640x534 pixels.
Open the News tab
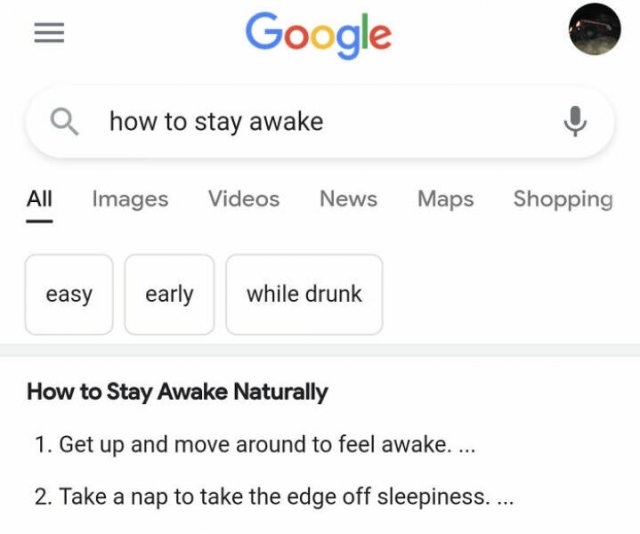point(348,199)
